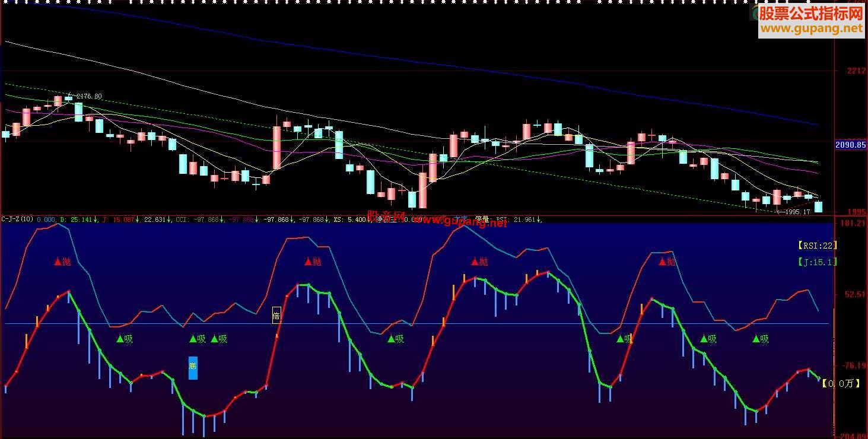
Task: Click the highlighted 2090.85 price tag
Action: click(850, 144)
